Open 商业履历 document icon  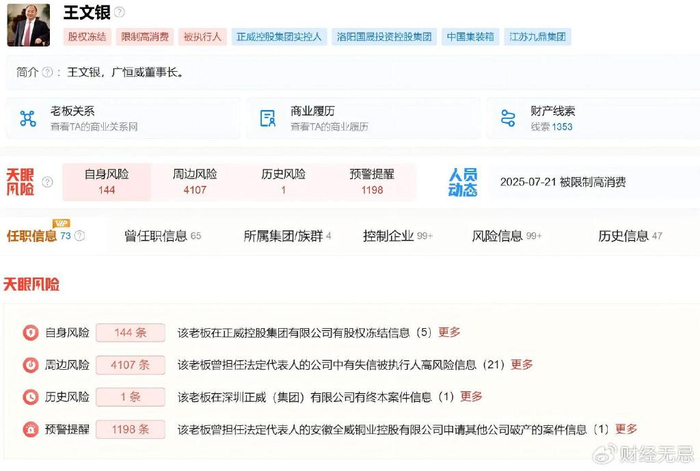(x=268, y=118)
